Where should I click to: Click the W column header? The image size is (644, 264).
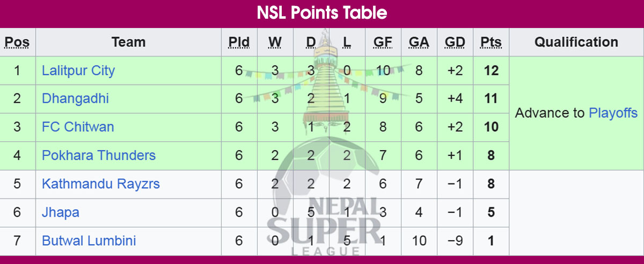point(275,42)
